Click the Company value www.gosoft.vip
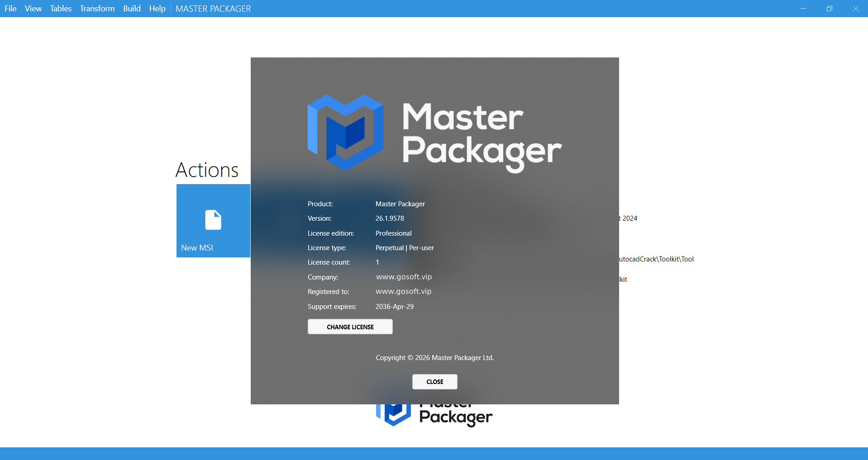The image size is (868, 460). [x=404, y=277]
